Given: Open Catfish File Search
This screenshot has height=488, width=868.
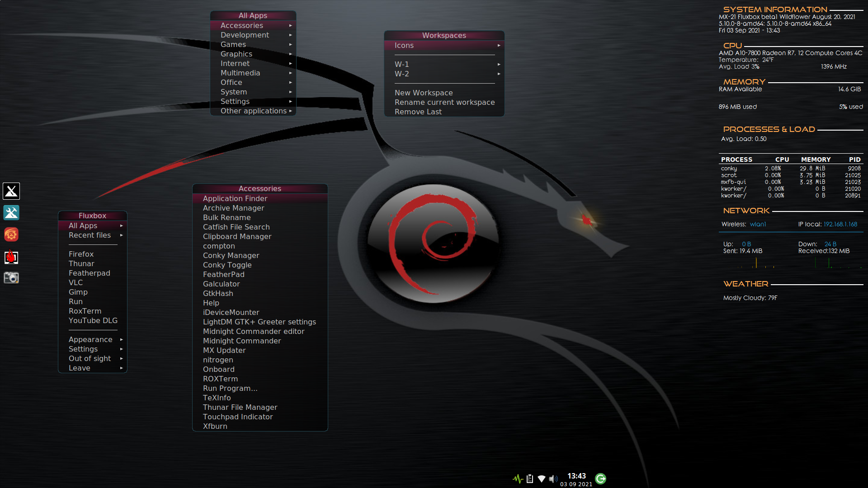Looking at the screenshot, I should (x=260, y=227).
